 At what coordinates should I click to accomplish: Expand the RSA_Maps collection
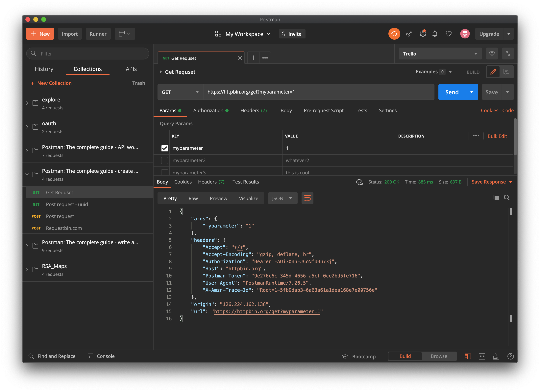(27, 270)
